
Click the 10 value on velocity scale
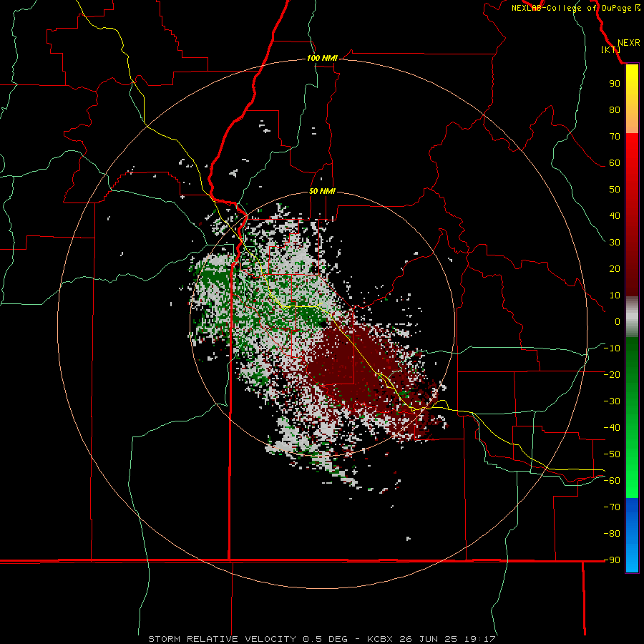click(615, 296)
